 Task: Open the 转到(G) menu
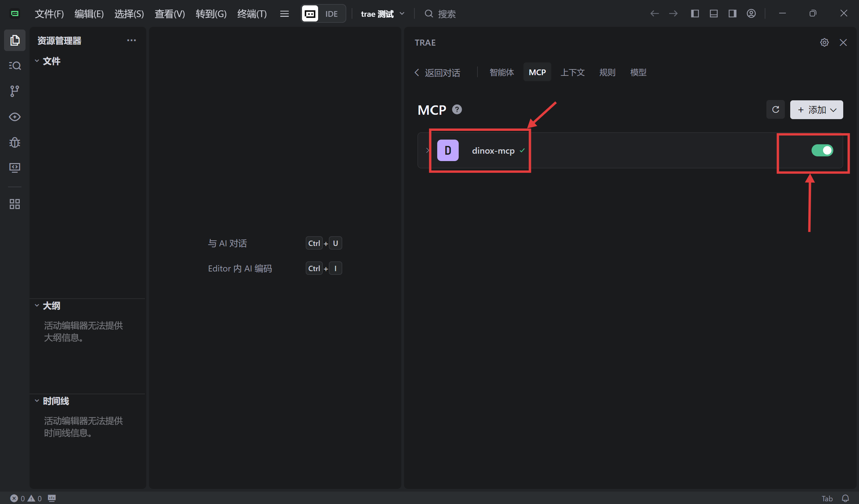tap(211, 14)
